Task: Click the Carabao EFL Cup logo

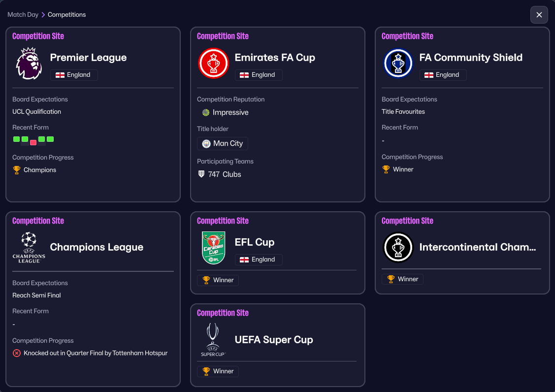Action: pyautogui.click(x=213, y=248)
